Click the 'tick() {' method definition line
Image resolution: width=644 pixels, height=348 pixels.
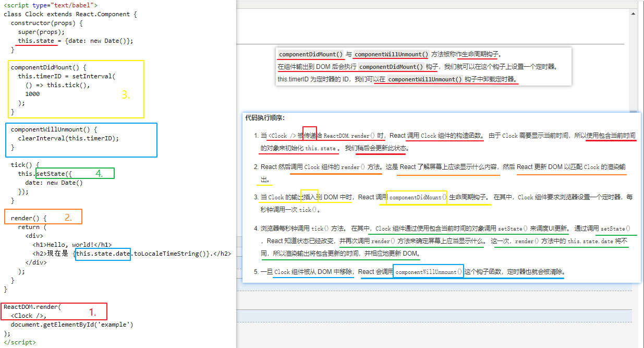point(25,165)
